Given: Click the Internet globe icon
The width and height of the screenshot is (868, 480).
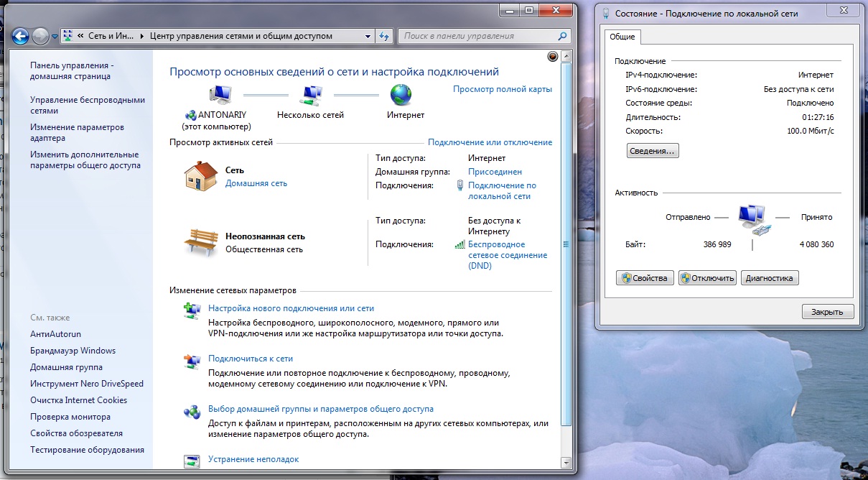Looking at the screenshot, I should click(x=401, y=95).
